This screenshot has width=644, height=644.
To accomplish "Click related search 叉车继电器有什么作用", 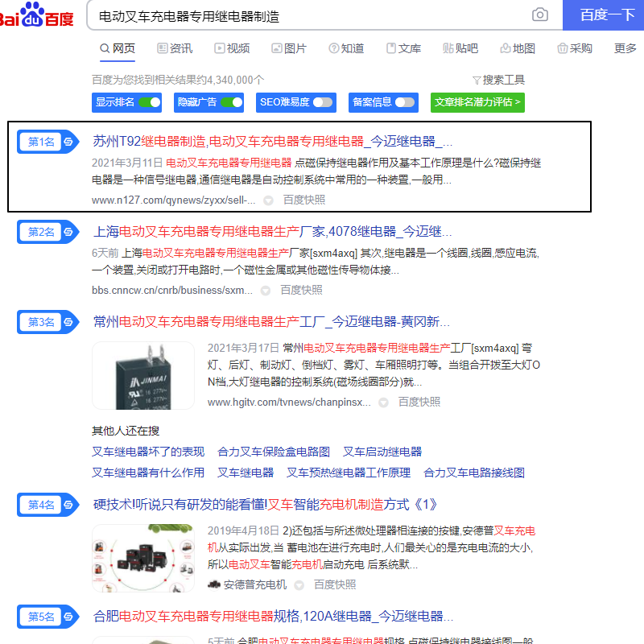I will point(148,473).
